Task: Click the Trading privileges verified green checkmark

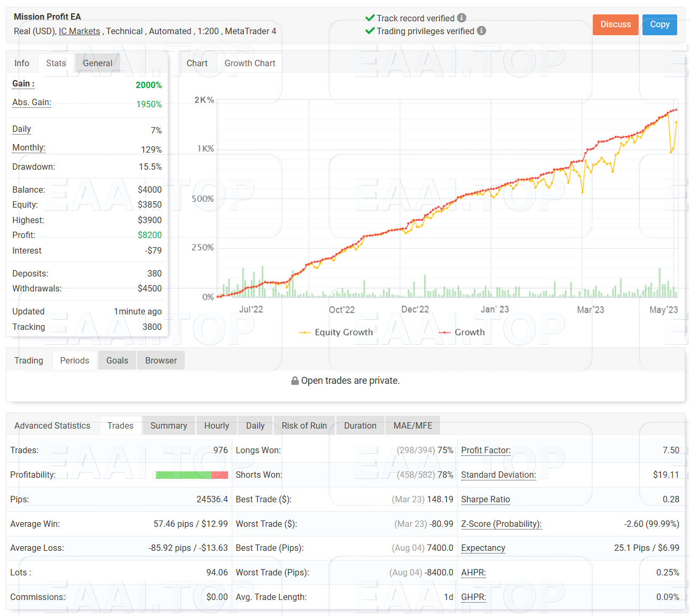Action: click(x=370, y=30)
